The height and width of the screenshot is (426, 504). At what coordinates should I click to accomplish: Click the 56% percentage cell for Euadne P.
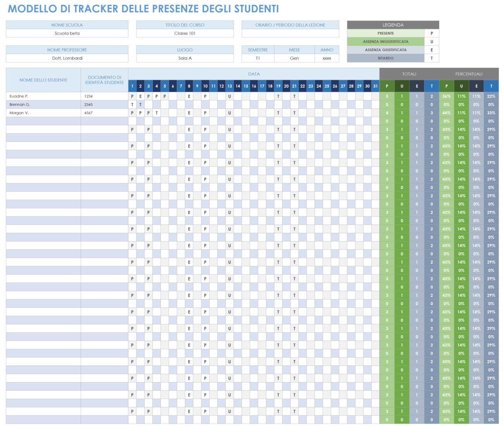coord(446,96)
